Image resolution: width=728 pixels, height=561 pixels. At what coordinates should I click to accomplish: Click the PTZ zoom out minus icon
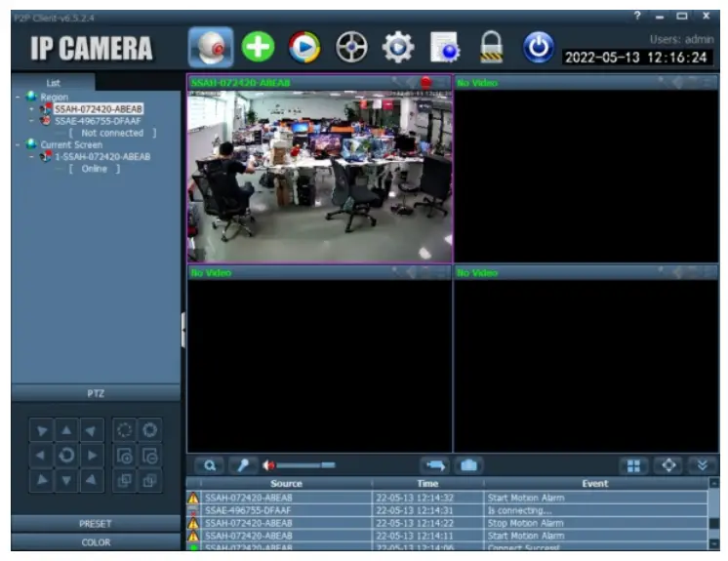tap(150, 456)
